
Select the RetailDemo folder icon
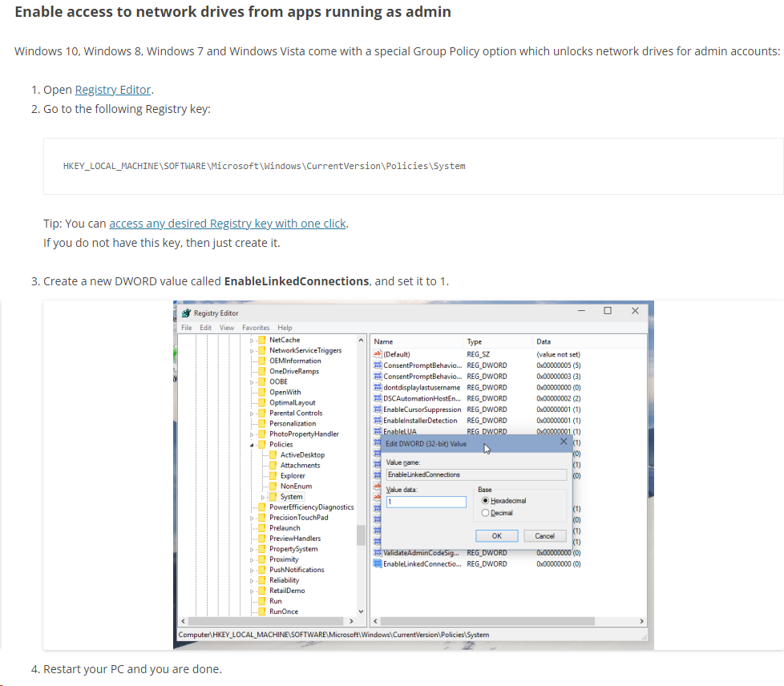pyautogui.click(x=261, y=591)
